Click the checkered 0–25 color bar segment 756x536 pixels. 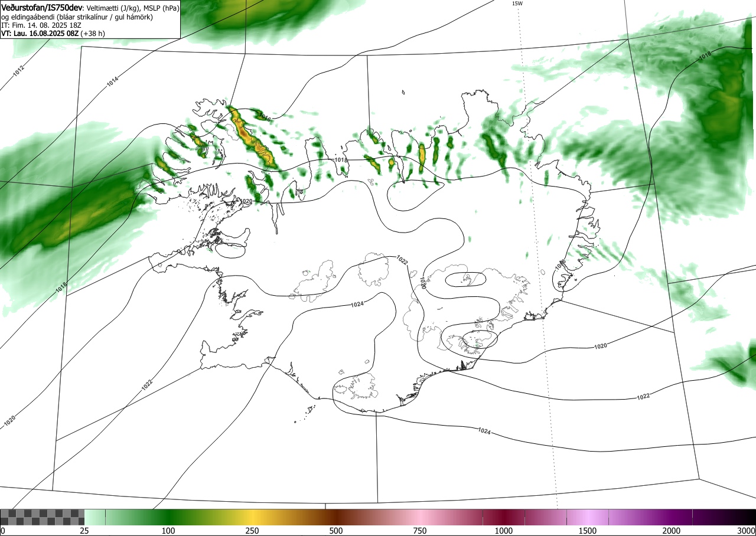point(42,517)
